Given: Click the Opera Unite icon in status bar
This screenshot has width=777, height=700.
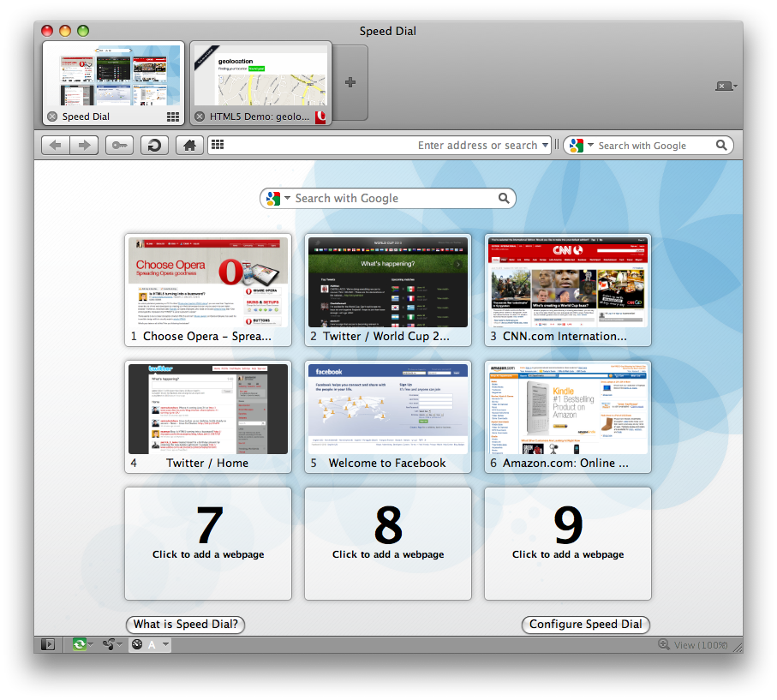Looking at the screenshot, I should [111, 644].
